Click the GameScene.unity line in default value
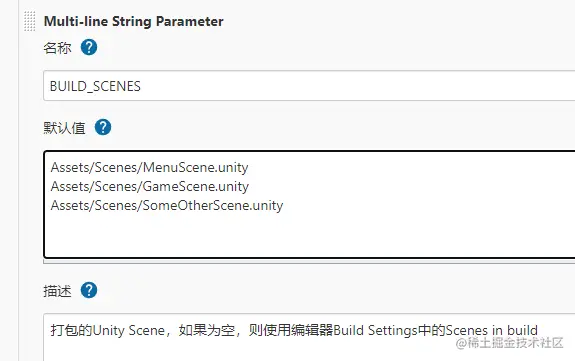 [150, 186]
